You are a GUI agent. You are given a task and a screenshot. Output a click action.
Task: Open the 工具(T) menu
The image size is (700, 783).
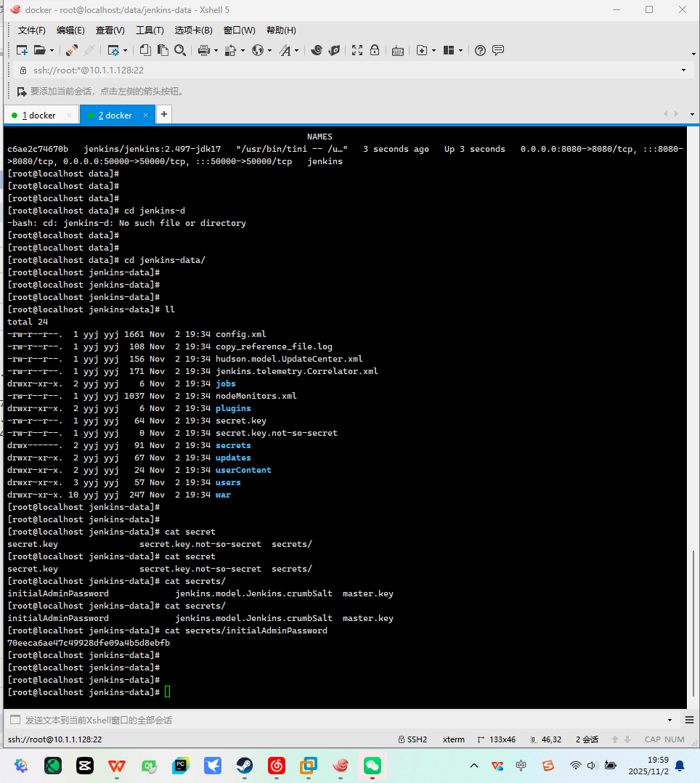150,31
